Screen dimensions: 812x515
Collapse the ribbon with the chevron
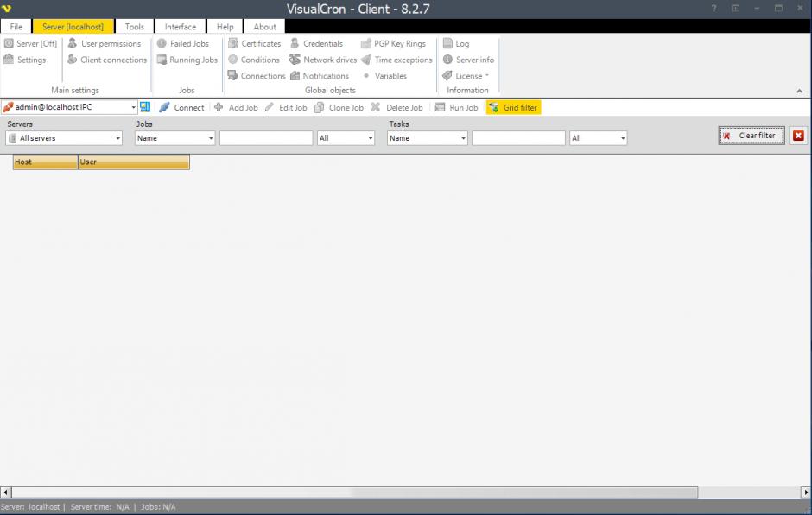click(800, 92)
